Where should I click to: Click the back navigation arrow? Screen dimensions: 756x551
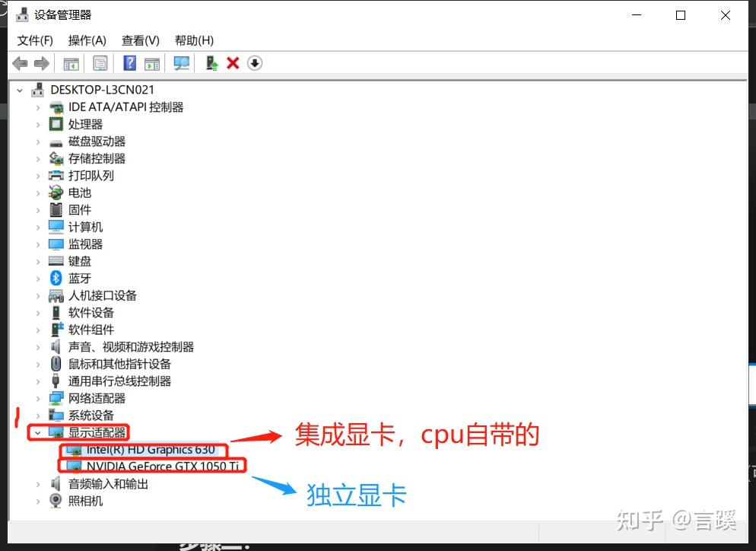point(20,63)
